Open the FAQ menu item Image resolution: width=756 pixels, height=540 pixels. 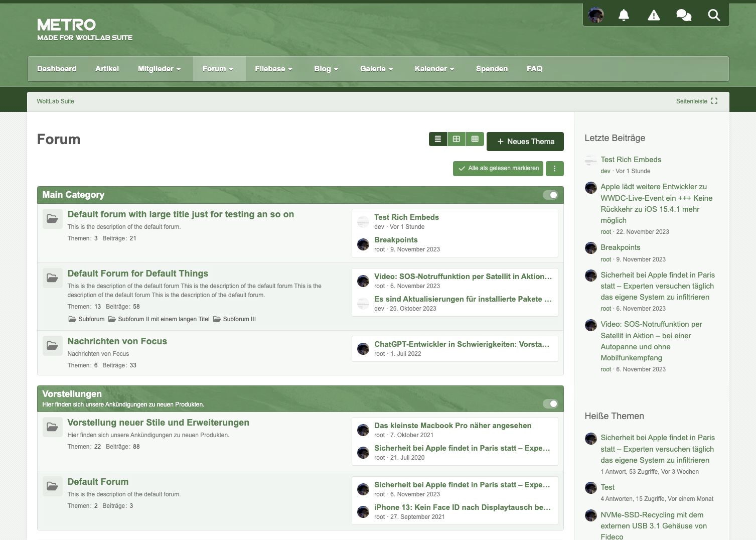(534, 69)
